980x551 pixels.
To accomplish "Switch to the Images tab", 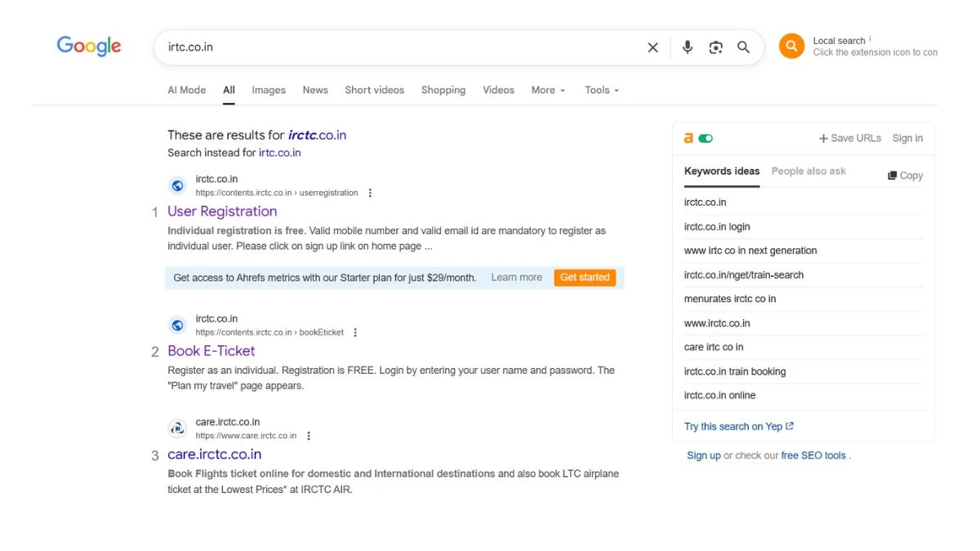I will point(269,90).
